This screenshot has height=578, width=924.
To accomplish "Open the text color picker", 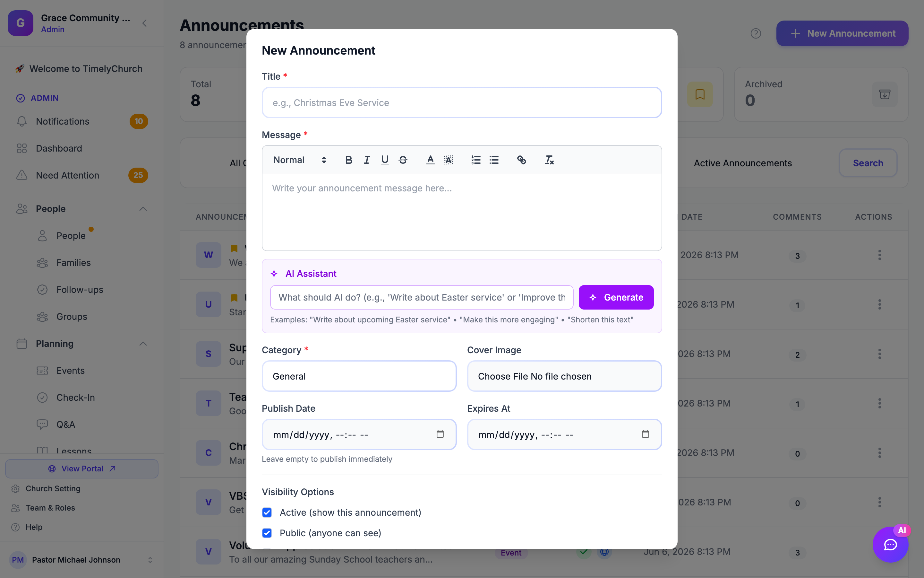I will pyautogui.click(x=430, y=160).
